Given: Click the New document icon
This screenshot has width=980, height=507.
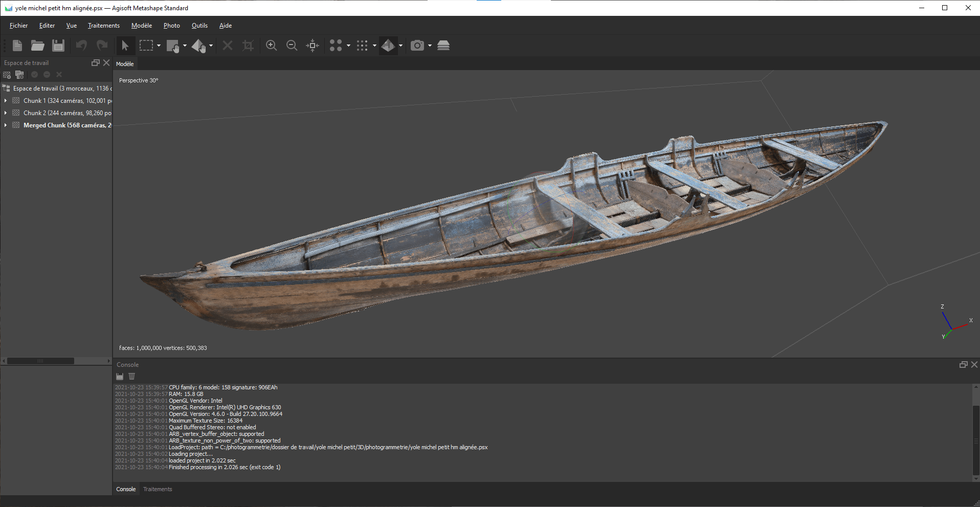Looking at the screenshot, I should pos(17,46).
